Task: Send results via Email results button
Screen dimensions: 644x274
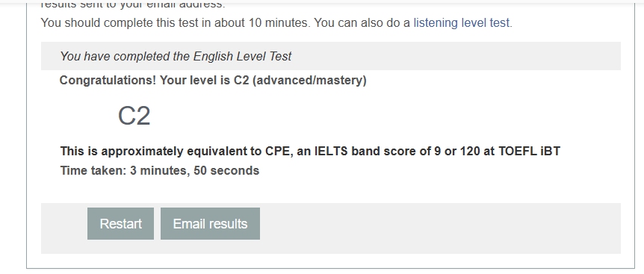Action: point(210,223)
